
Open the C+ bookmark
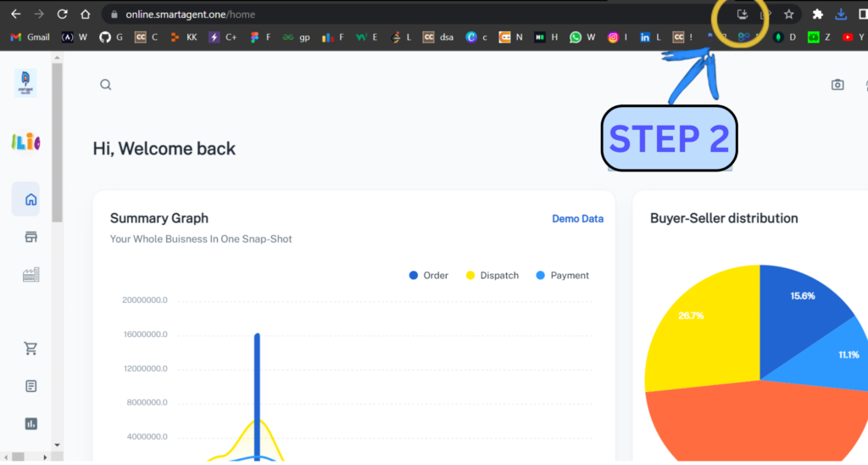[223, 37]
